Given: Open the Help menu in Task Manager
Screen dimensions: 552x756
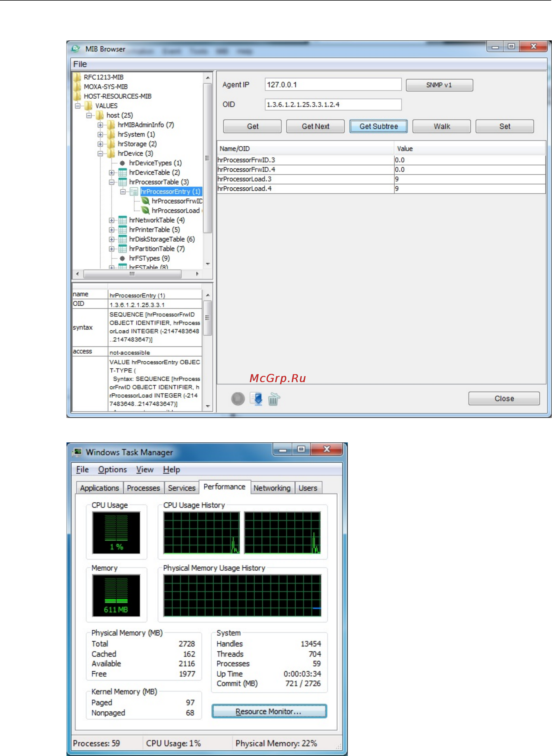Looking at the screenshot, I should (171, 470).
